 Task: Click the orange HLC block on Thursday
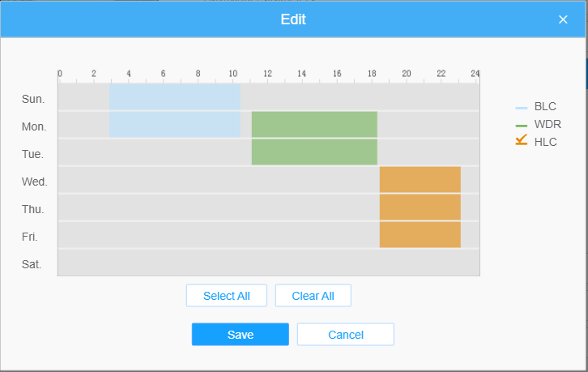pos(420,207)
